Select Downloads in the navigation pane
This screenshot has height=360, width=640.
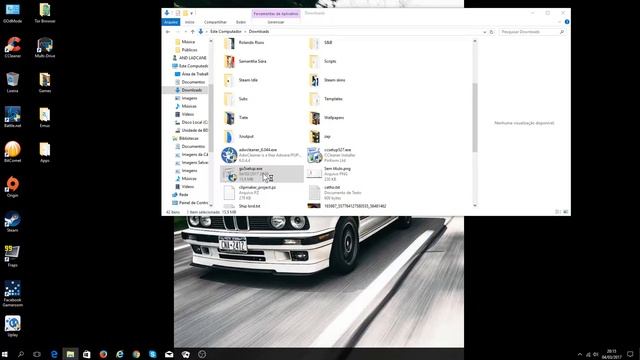click(x=191, y=90)
